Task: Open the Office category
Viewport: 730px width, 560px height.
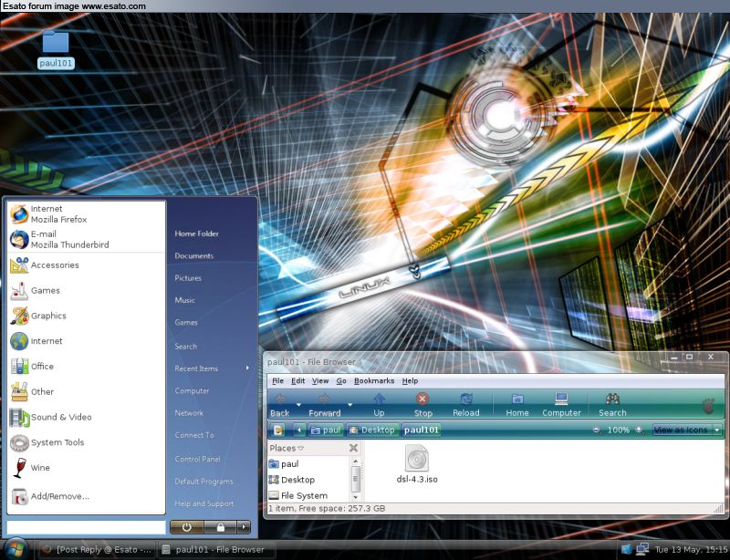Action: (87, 367)
